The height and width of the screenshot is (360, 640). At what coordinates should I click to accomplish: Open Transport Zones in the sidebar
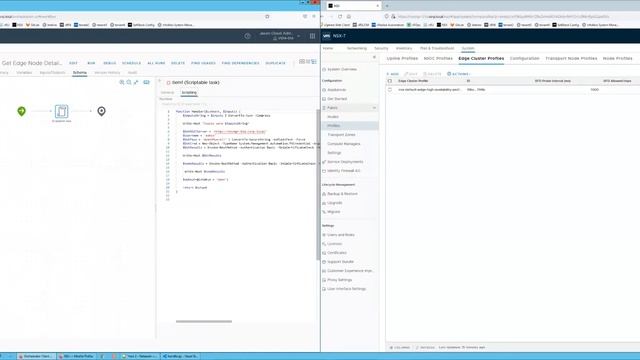[x=341, y=135]
